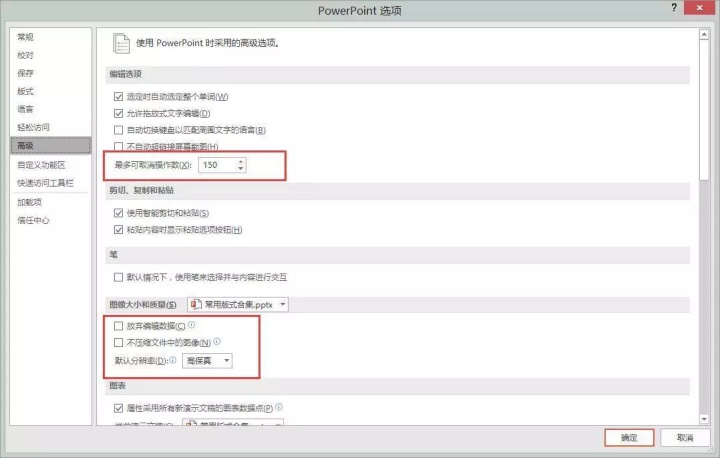Decrease 最多可取消操作数 with down arrow
The width and height of the screenshot is (720, 458).
pyautogui.click(x=241, y=169)
